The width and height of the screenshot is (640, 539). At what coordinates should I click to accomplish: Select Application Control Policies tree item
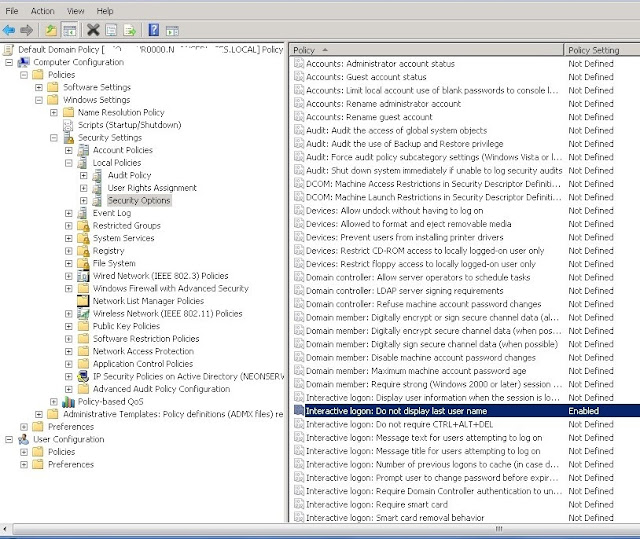pyautogui.click(x=143, y=364)
